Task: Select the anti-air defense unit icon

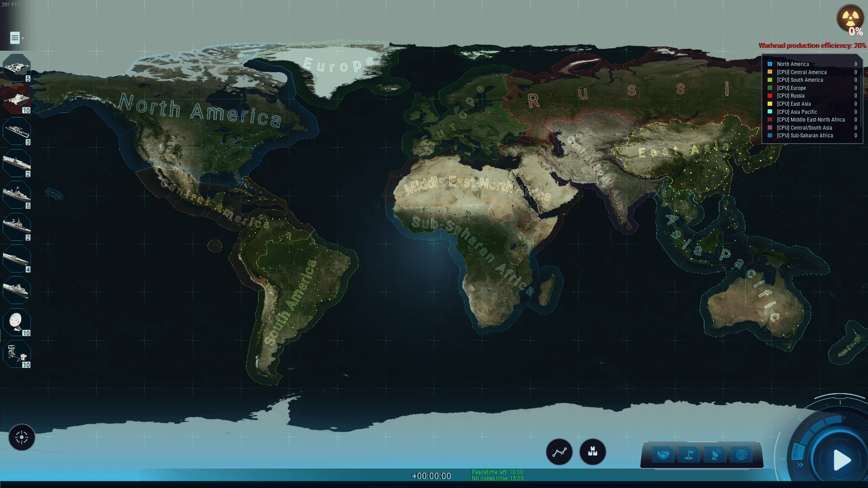Action: (17, 354)
